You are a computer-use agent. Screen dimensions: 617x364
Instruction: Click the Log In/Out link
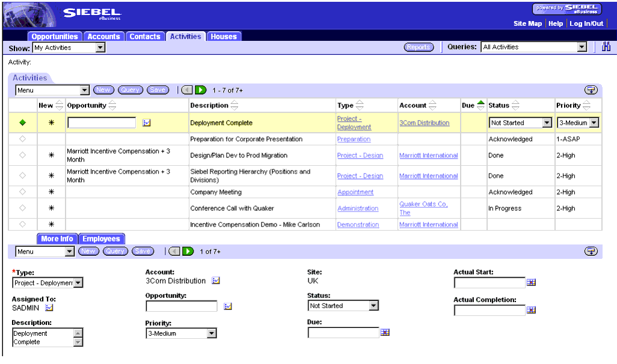coord(586,23)
